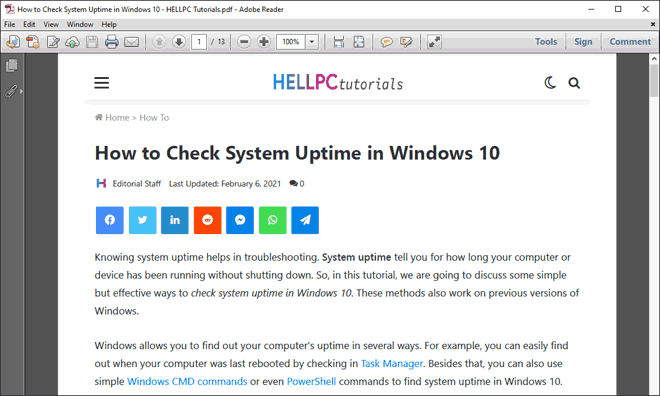
Task: Share article via Messenger
Action: click(240, 220)
